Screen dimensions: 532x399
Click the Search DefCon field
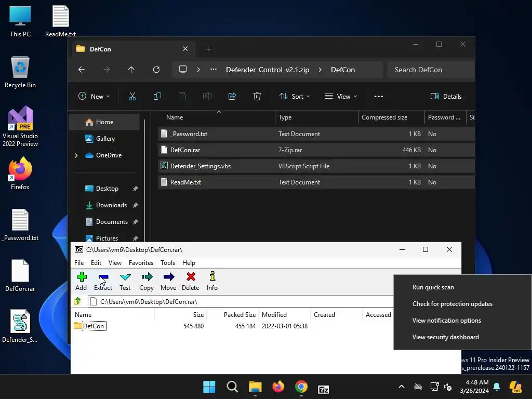tap(431, 70)
